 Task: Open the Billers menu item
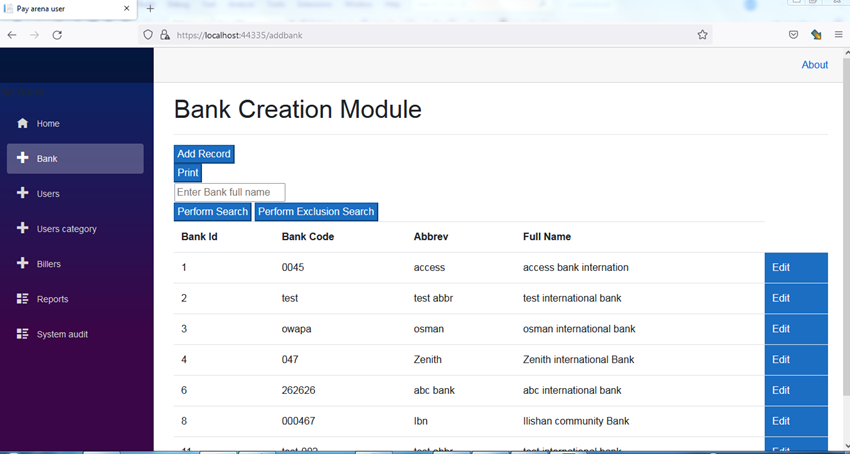tap(75, 264)
